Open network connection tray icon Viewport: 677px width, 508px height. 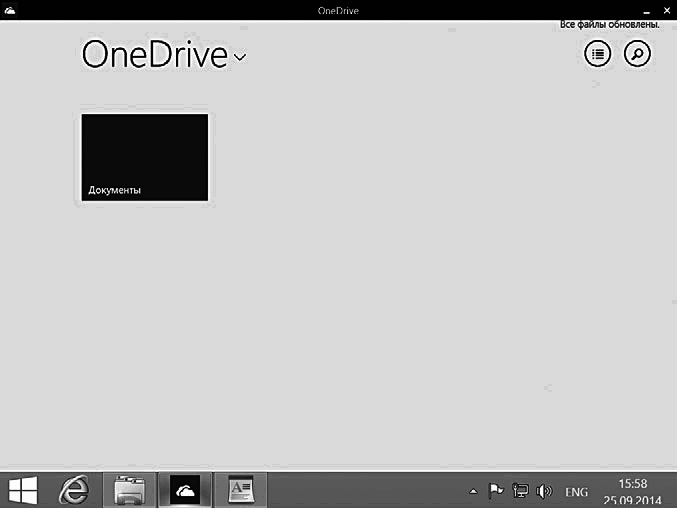pos(520,491)
